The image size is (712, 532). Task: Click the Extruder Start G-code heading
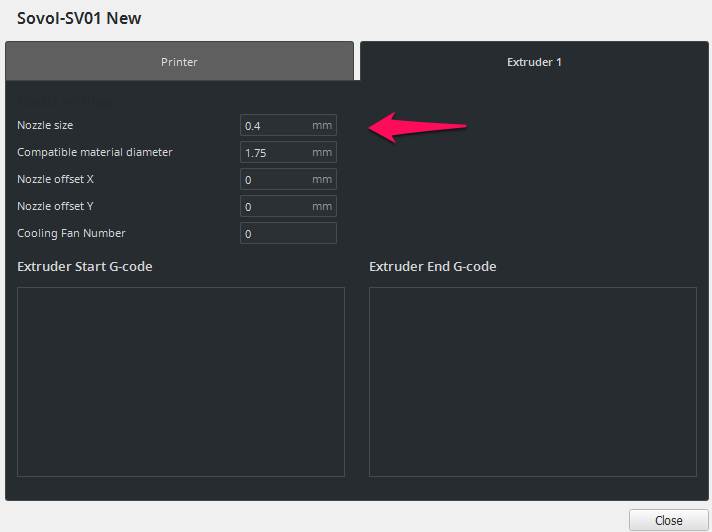(x=84, y=266)
